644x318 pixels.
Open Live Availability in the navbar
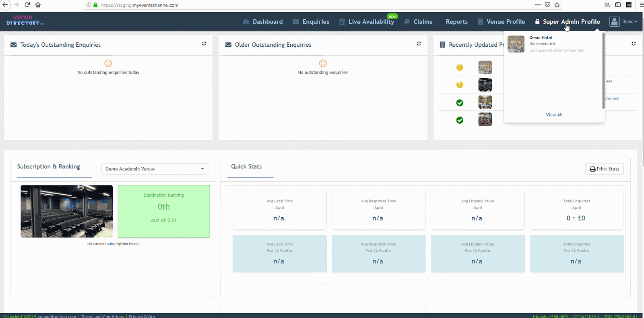[x=367, y=22]
